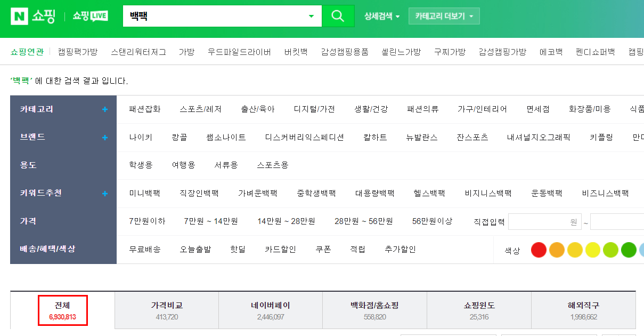Viewport: 644px width, 336px height.
Task: Open related keyword 감성캠핑용품
Action: pyautogui.click(x=345, y=52)
